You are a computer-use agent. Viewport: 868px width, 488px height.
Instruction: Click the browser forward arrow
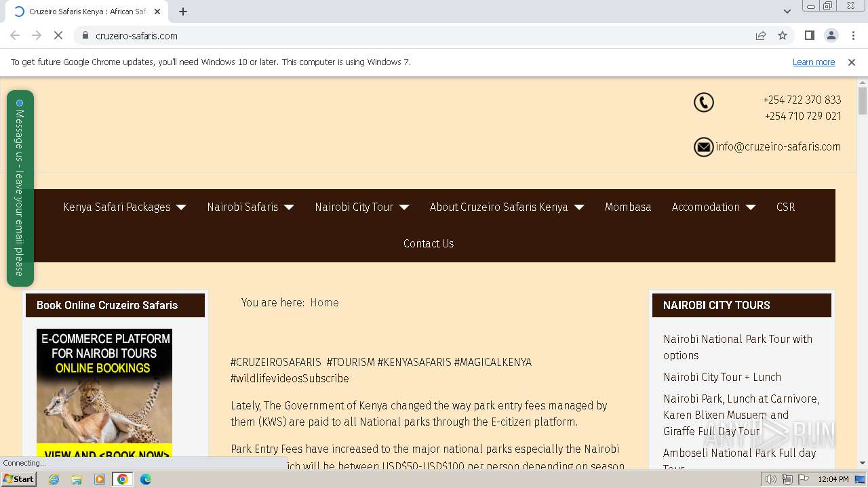[x=37, y=35]
